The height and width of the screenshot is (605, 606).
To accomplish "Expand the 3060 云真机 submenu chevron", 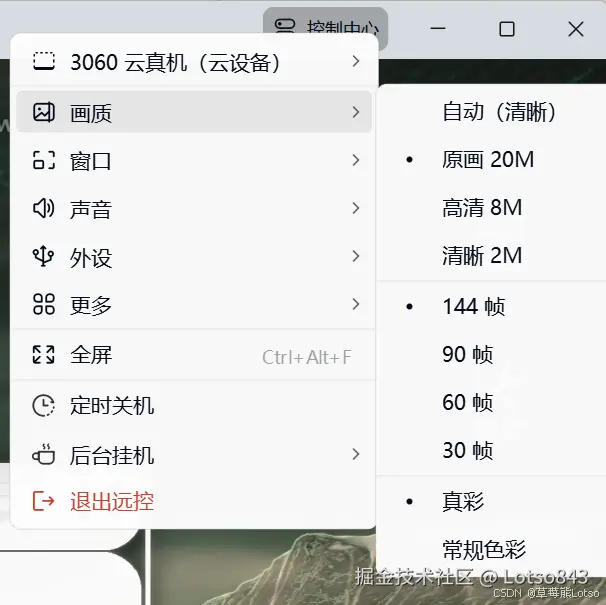I will pyautogui.click(x=356, y=61).
